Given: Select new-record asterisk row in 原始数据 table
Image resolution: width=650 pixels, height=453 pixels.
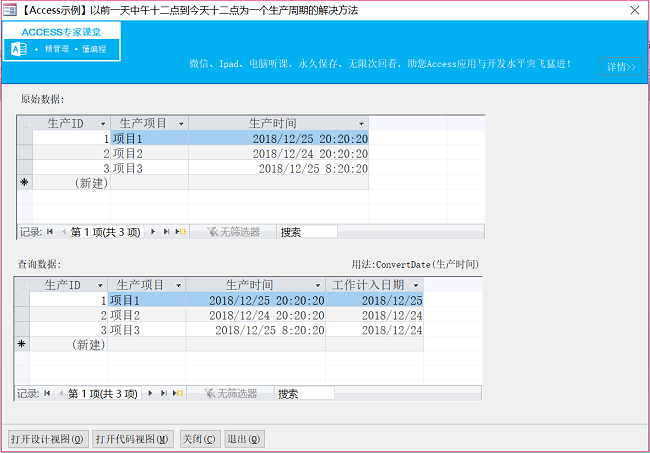Looking at the screenshot, I should pyautogui.click(x=25, y=182).
